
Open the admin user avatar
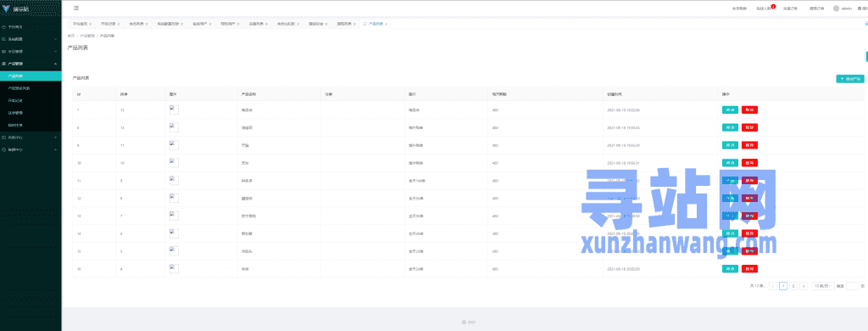pyautogui.click(x=836, y=8)
